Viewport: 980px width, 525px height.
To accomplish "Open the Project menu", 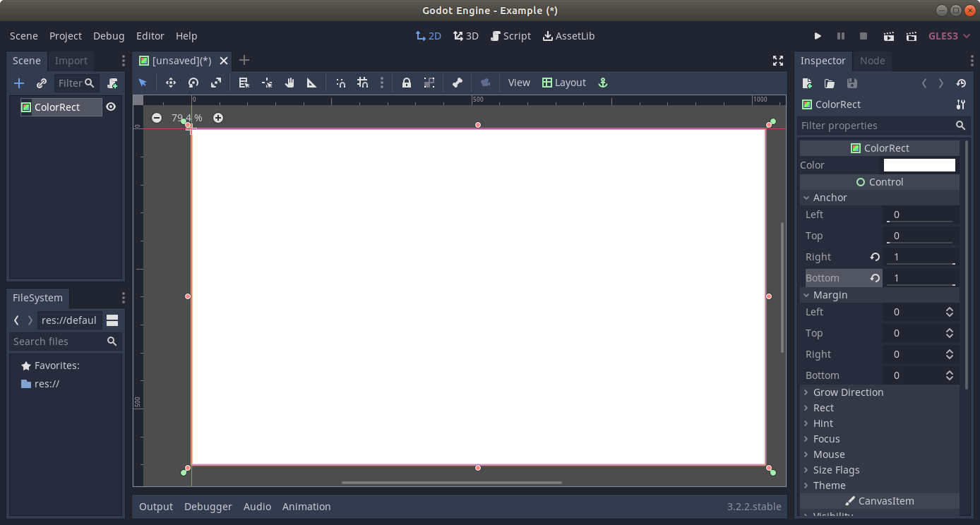I will [66, 36].
